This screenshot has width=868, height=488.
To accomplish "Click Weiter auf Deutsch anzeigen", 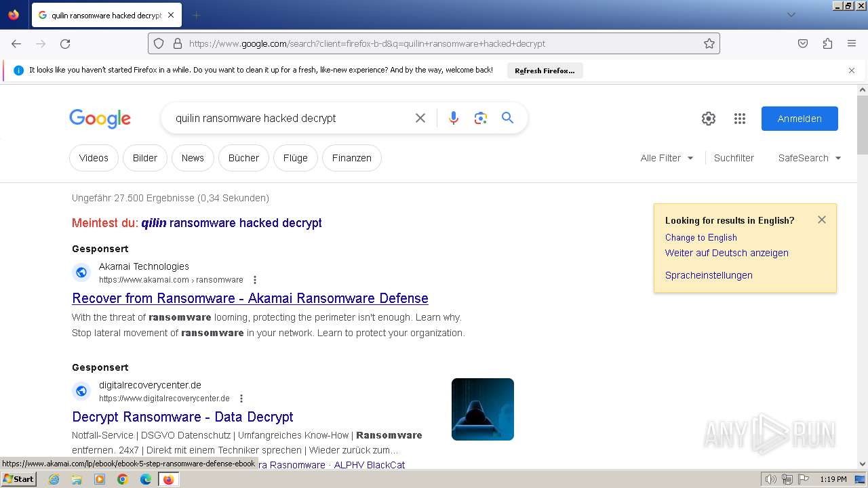I will tap(727, 253).
